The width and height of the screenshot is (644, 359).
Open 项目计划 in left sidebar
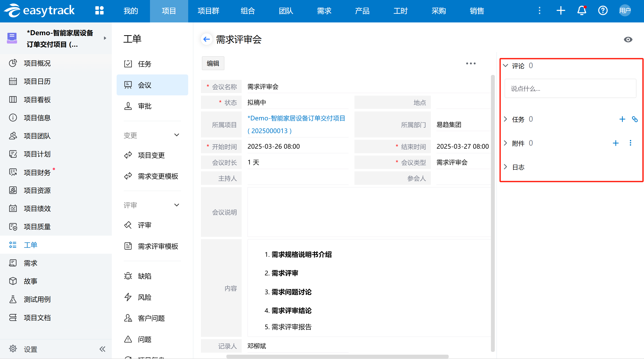pos(37,154)
